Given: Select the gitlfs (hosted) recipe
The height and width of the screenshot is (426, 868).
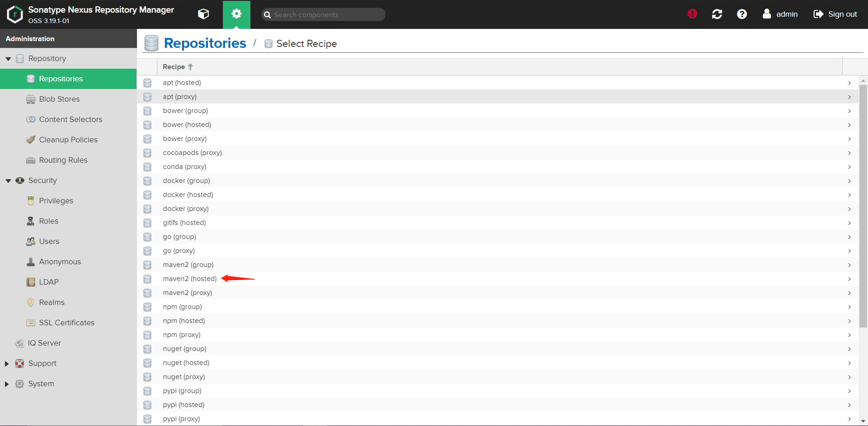Looking at the screenshot, I should [x=498, y=223].
